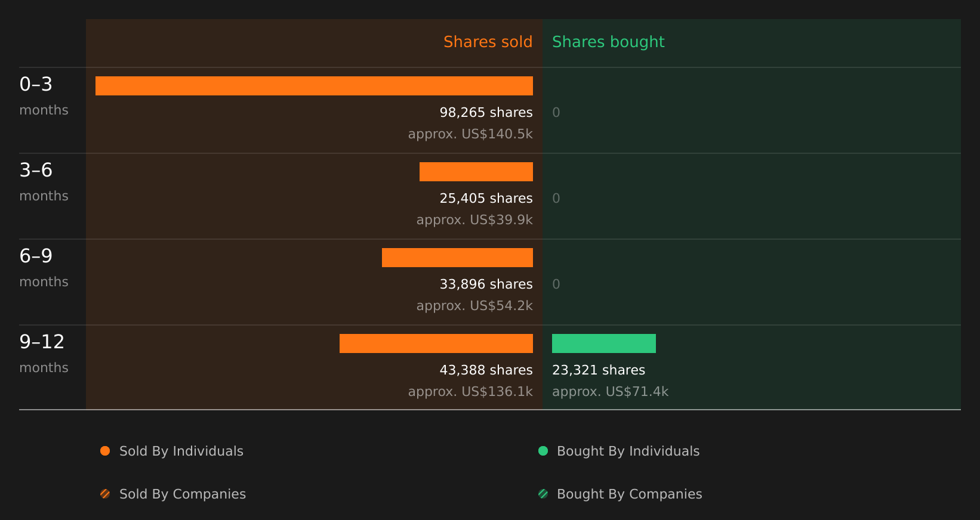Select the Bought By Companies legend label
980x520 pixels.
629,494
